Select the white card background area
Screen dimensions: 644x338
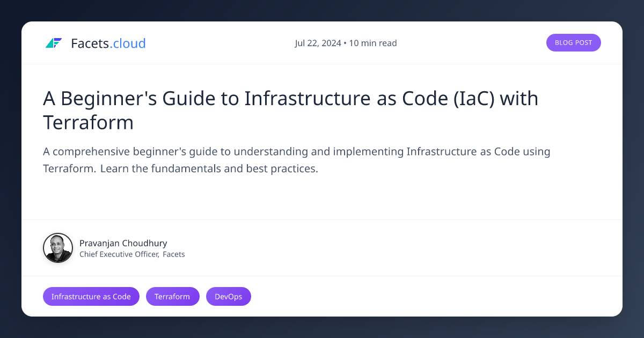click(x=322, y=199)
